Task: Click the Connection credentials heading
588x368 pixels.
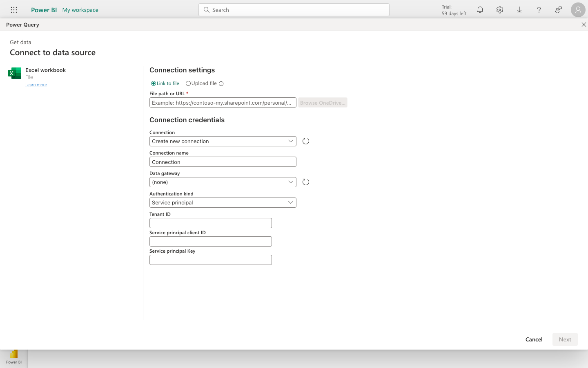Action: (x=187, y=120)
